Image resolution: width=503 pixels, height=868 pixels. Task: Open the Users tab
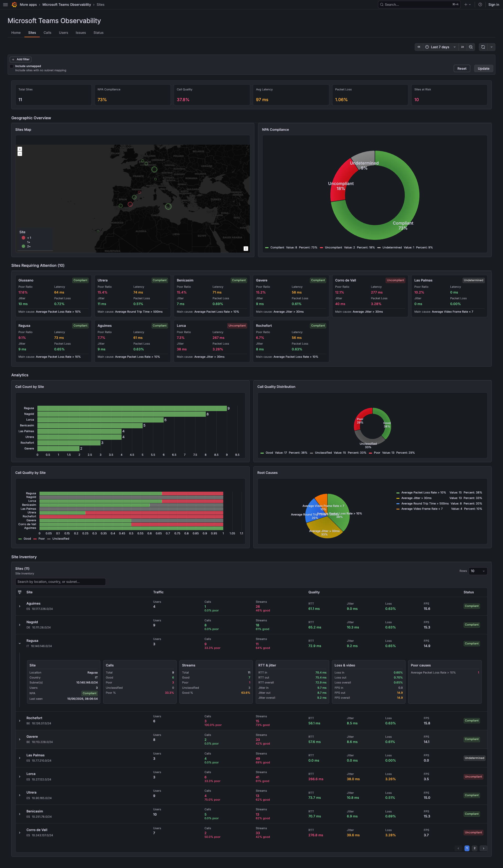[x=63, y=33]
